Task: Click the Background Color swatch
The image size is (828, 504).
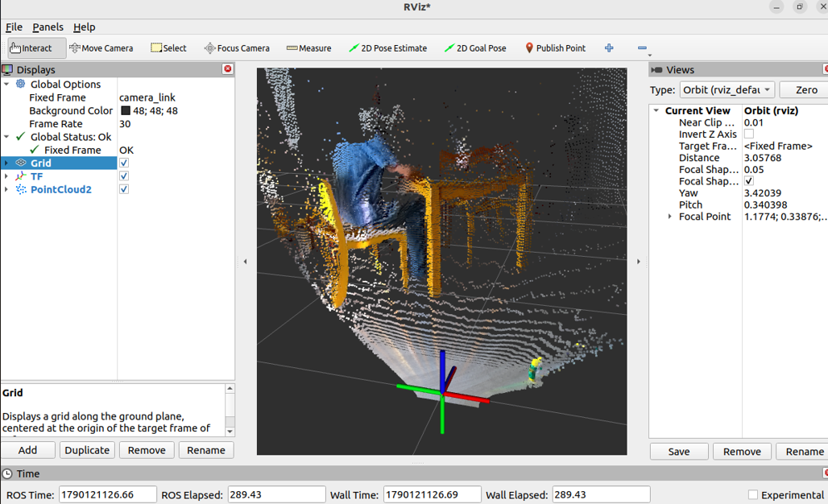Action: [125, 111]
